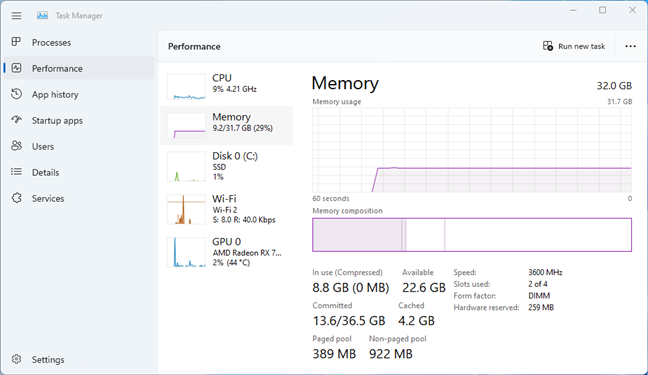This screenshot has width=648, height=375.
Task: Click the Disk 0 (C:) label
Action: pos(235,156)
